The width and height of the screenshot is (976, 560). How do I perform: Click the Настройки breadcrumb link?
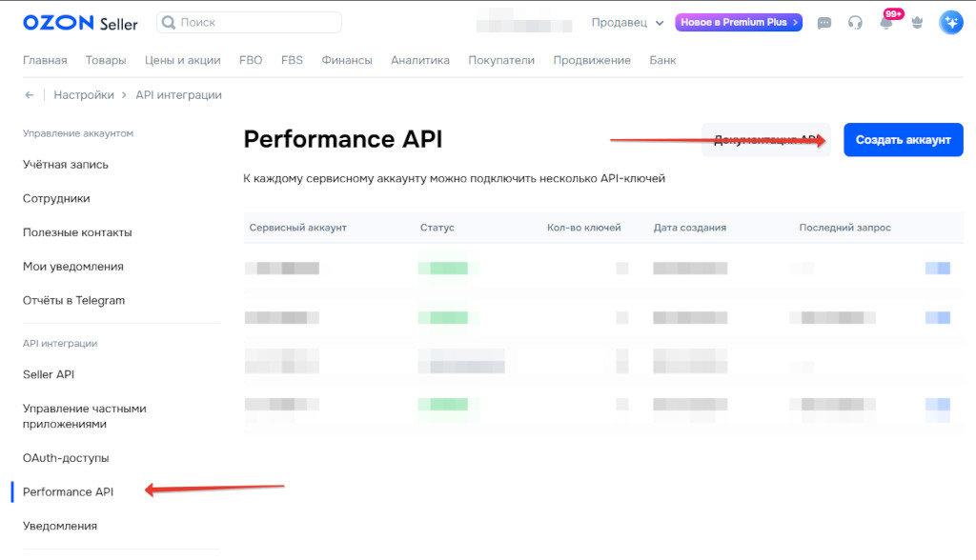pyautogui.click(x=84, y=95)
